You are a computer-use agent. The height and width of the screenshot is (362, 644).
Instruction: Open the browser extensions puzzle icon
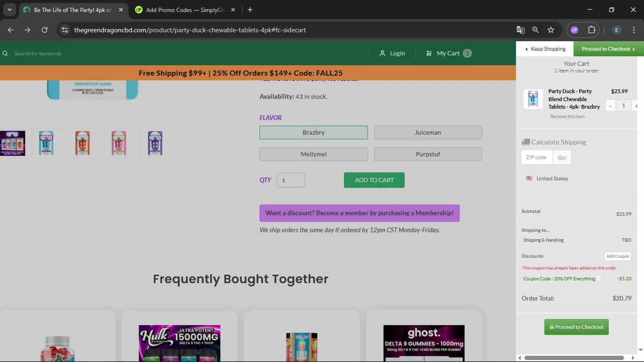[592, 30]
